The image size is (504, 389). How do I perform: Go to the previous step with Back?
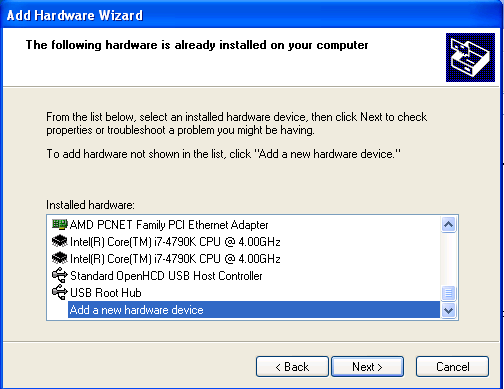(x=292, y=367)
